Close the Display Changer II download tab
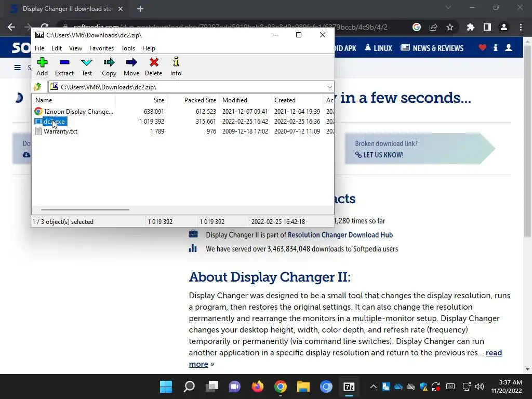The width and height of the screenshot is (532, 399). 121,9
